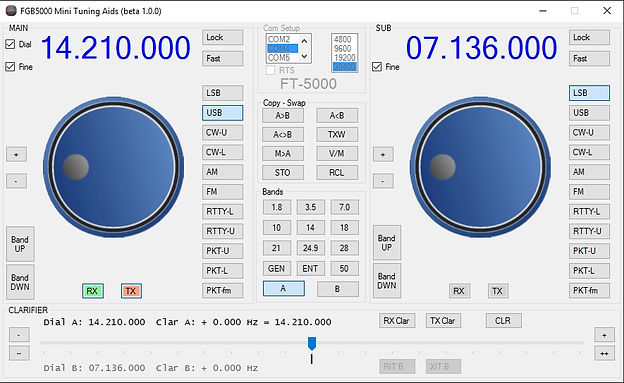Select LSB mode on MAIN
Screen dimensions: 624x383
pos(222,93)
